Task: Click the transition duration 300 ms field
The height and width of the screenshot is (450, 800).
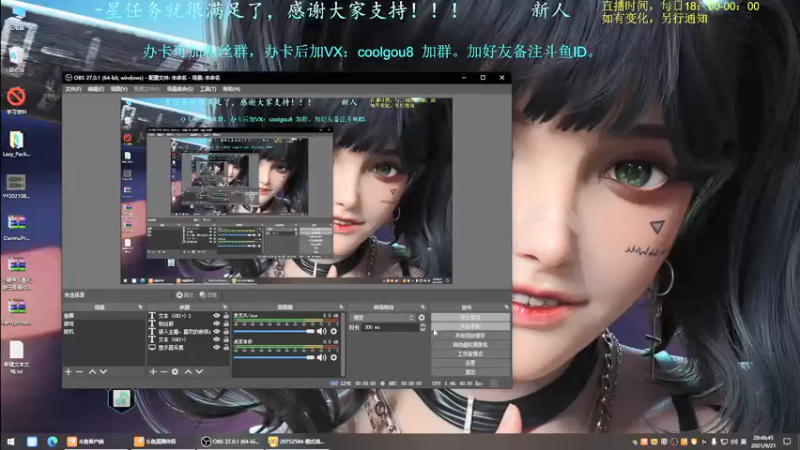Action: [x=390, y=327]
